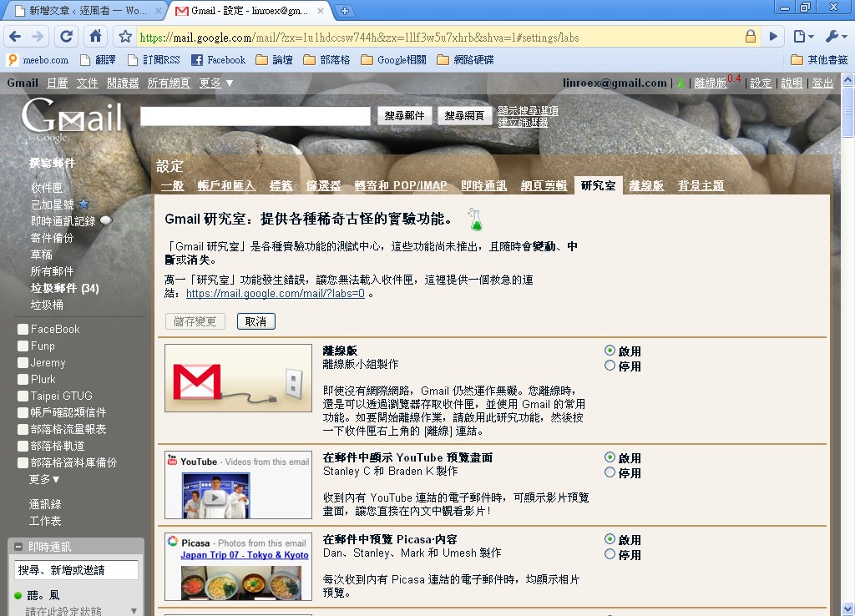Switch to the 帳戶和匯入 settings tab
855x616 pixels.
click(226, 186)
